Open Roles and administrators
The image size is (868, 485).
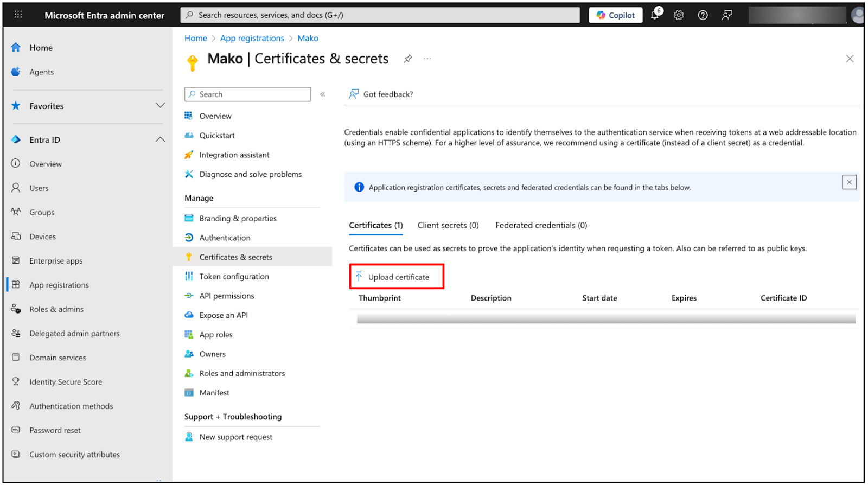[242, 373]
